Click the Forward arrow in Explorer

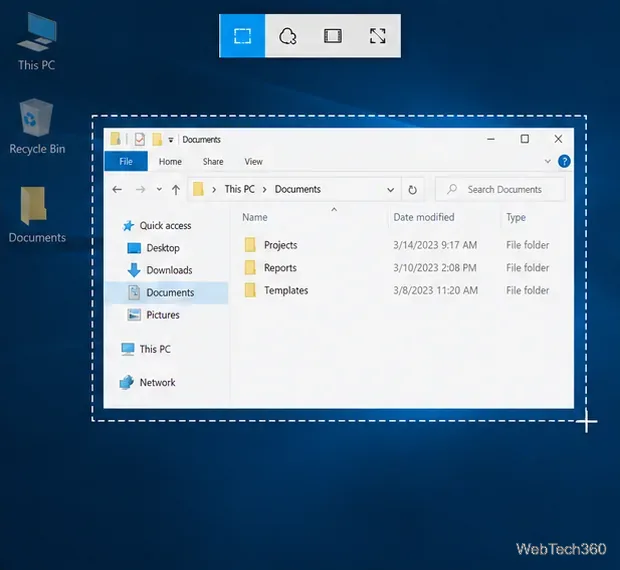[x=140, y=189]
